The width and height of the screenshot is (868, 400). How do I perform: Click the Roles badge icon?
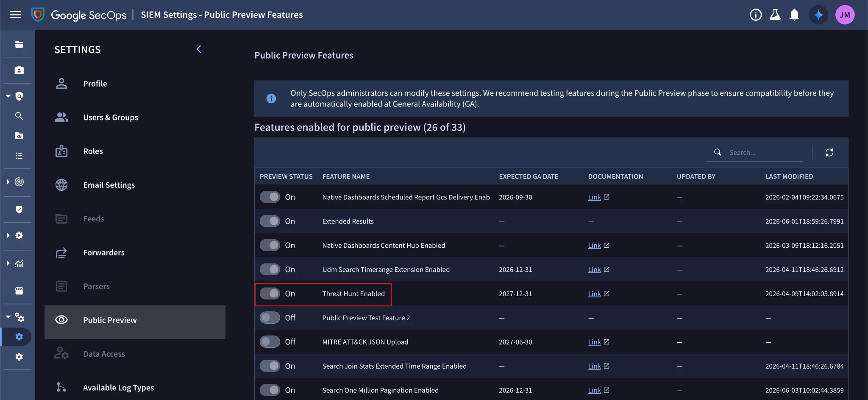click(61, 151)
